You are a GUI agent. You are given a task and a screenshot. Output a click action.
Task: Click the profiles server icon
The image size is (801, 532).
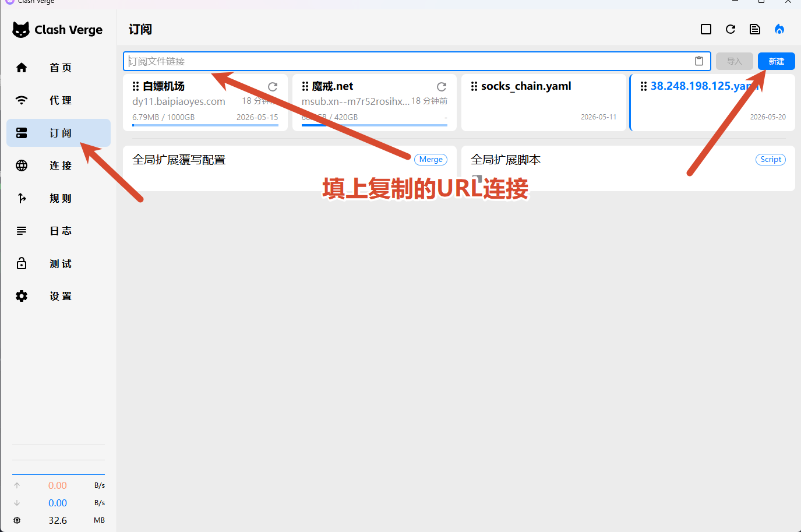22,133
